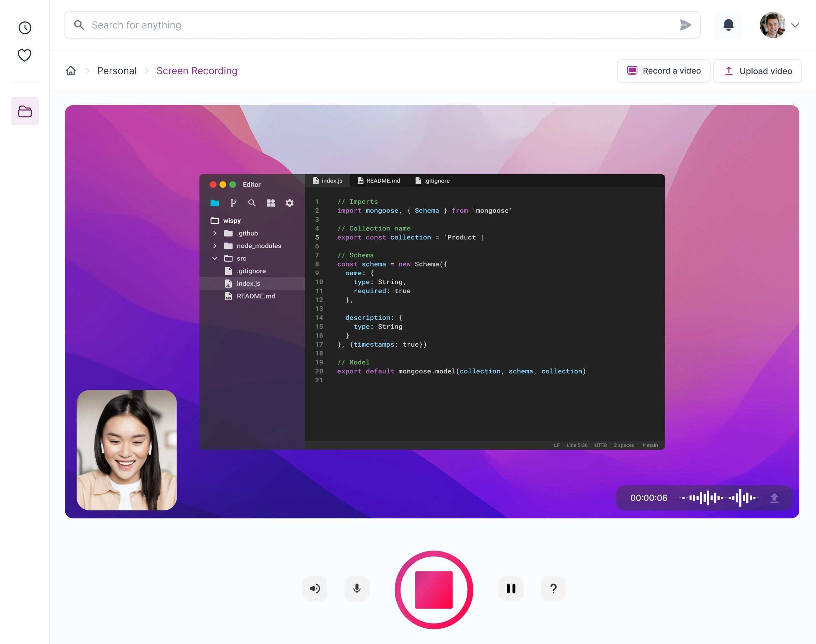Expand the .github folder
Screen dimensions: 816x644
pos(215,233)
